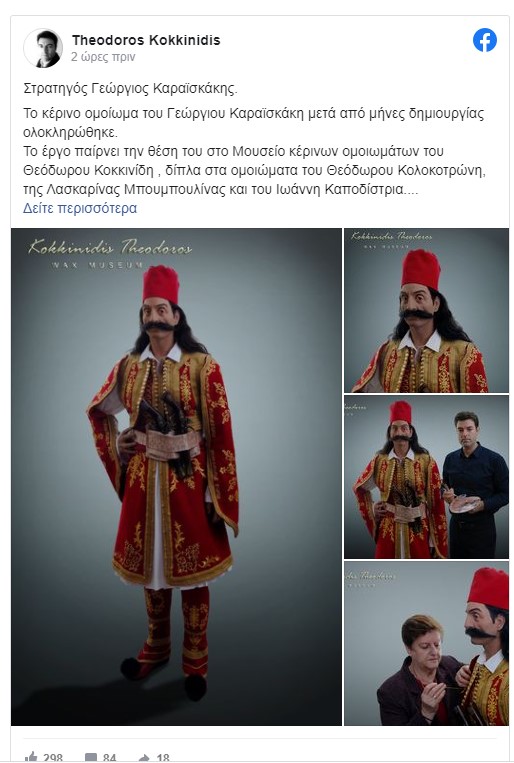Image resolution: width=514 pixels, height=763 pixels.
Task: Click the comment bubble icon
Action: click(x=91, y=758)
